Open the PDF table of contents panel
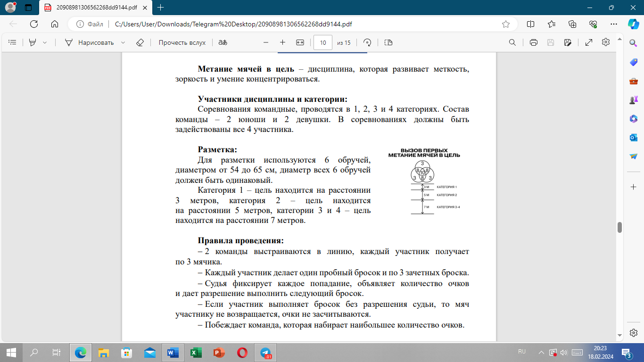 click(13, 42)
